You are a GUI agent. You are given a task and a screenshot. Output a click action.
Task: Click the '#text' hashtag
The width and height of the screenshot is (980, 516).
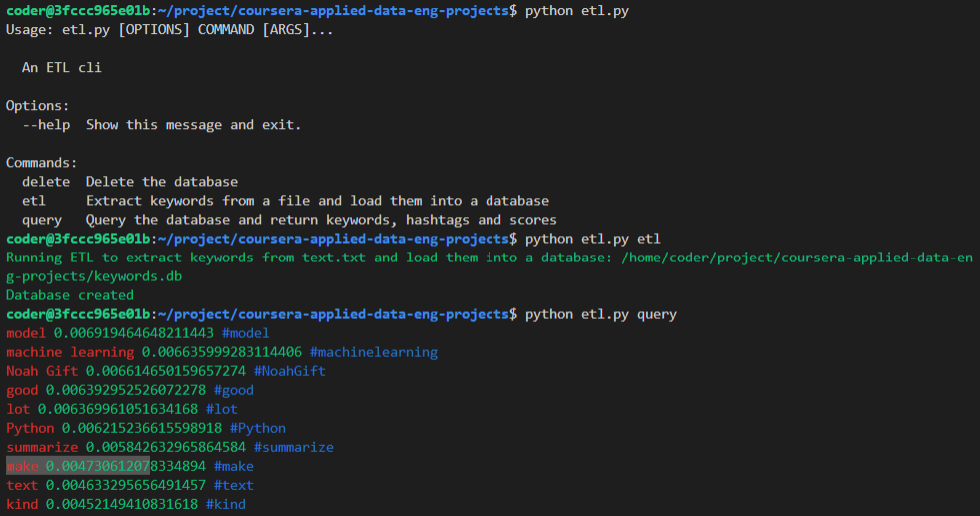pyautogui.click(x=233, y=485)
